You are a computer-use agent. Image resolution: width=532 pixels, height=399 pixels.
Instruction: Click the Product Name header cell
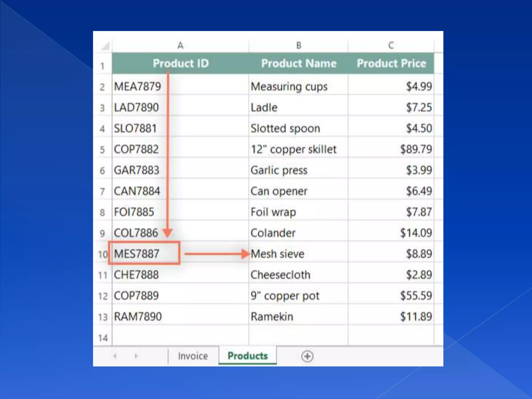[298, 63]
